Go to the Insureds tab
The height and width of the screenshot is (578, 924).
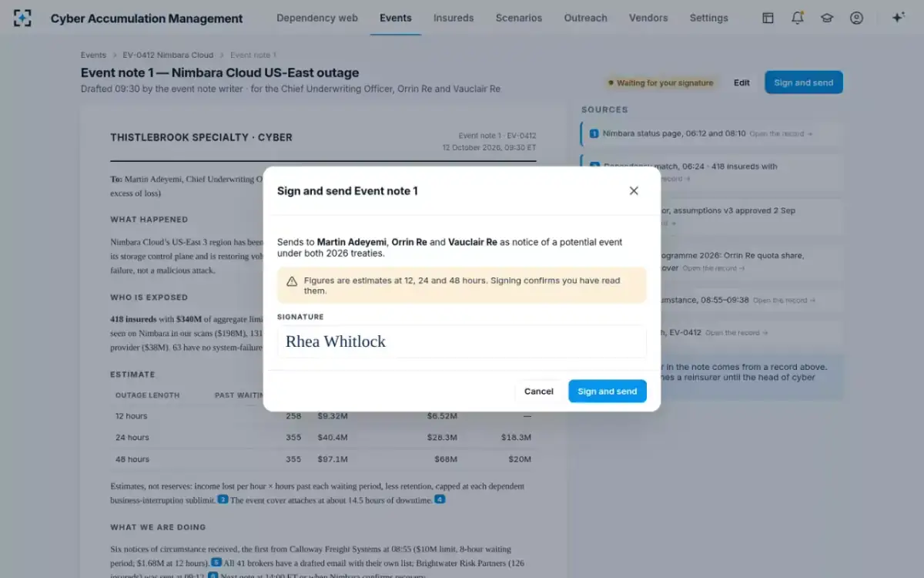pyautogui.click(x=454, y=18)
